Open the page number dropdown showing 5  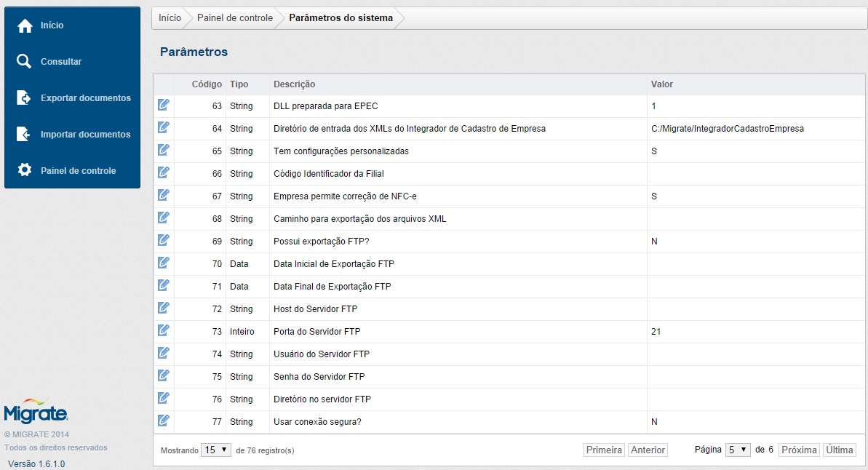point(738,450)
